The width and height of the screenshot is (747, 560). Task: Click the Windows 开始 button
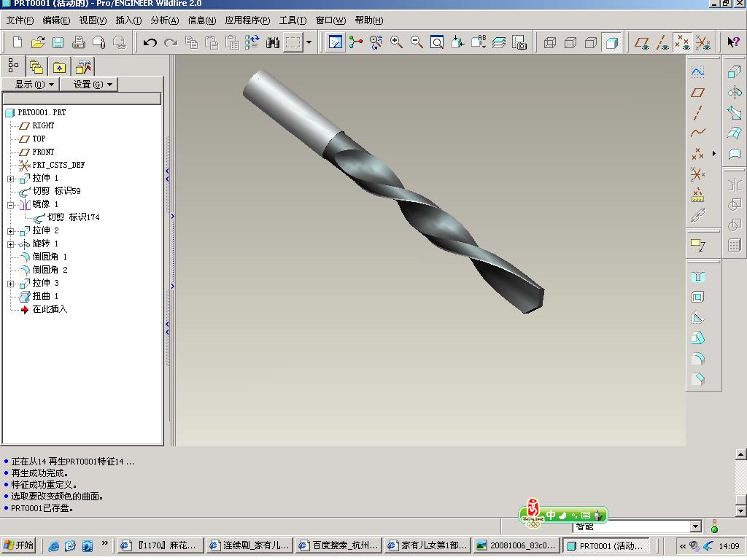pyautogui.click(x=19, y=545)
